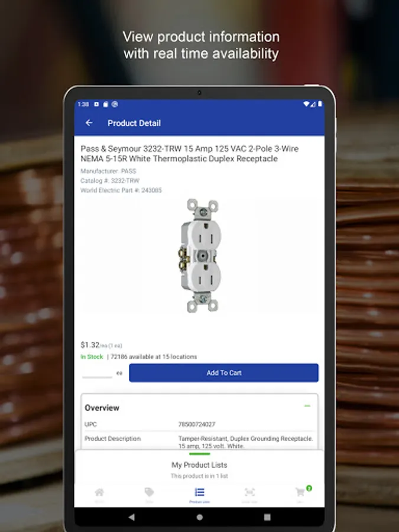Tap the 'This product is in 1 list' text

(x=199, y=476)
